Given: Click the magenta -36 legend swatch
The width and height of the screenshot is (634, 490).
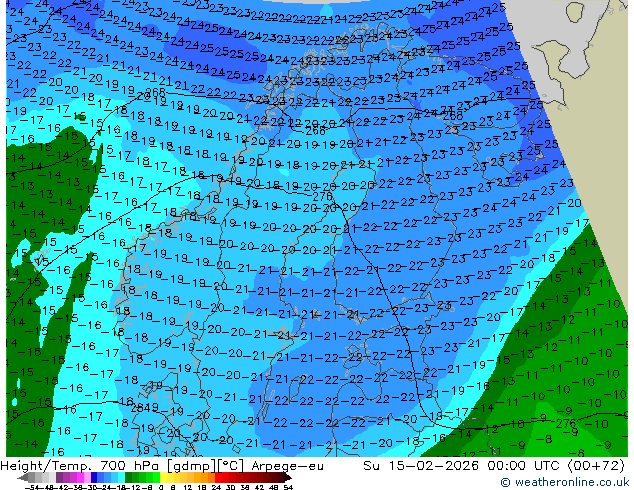Looking at the screenshot, I should 80,477.
